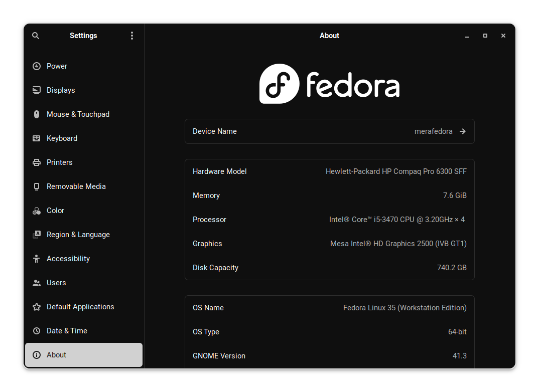Screen dimensions: 539x392
Task: Click the Date & Time clock icon
Action: [x=37, y=331]
